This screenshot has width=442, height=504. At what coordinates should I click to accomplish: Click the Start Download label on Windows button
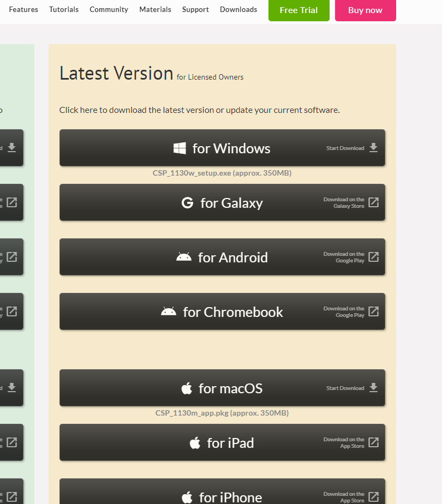pyautogui.click(x=345, y=148)
